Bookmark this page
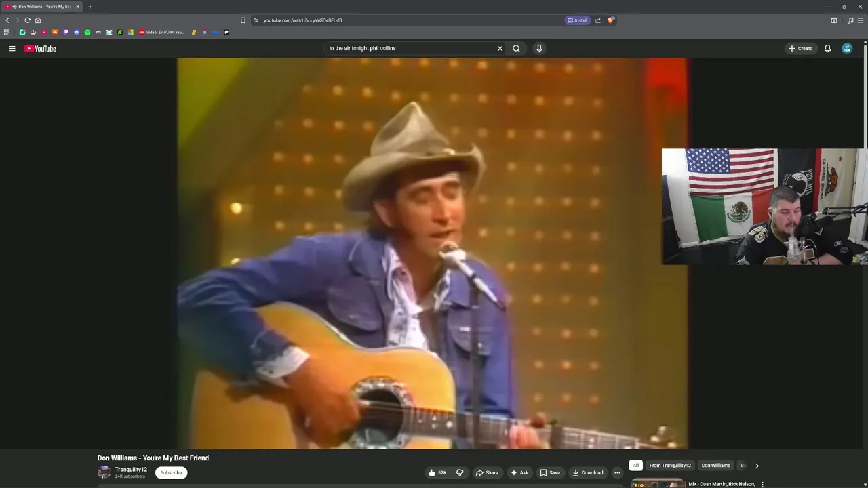This screenshot has height=488, width=868. pyautogui.click(x=243, y=20)
